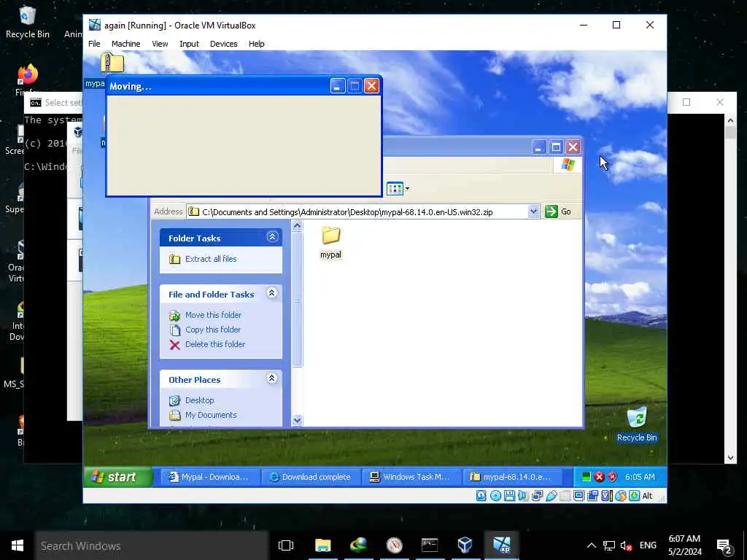This screenshot has height=560, width=747.
Task: Switch to Windows Task Manager taskbar button
Action: [x=411, y=477]
